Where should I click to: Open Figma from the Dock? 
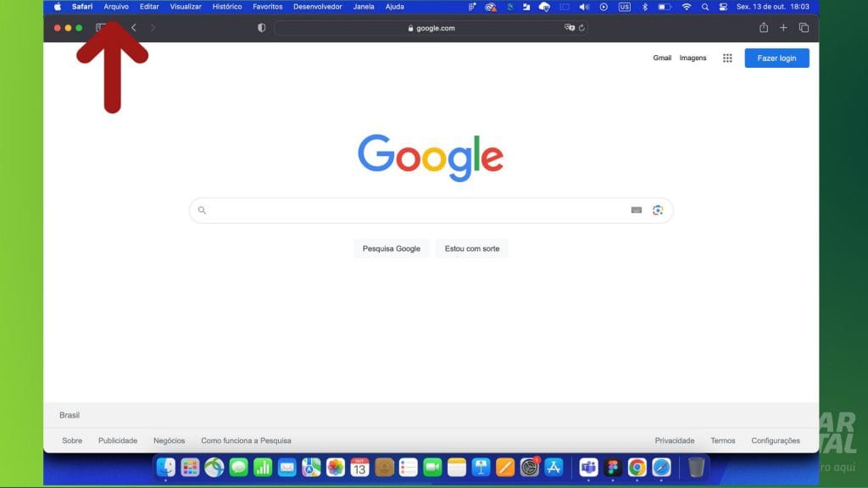[613, 468]
